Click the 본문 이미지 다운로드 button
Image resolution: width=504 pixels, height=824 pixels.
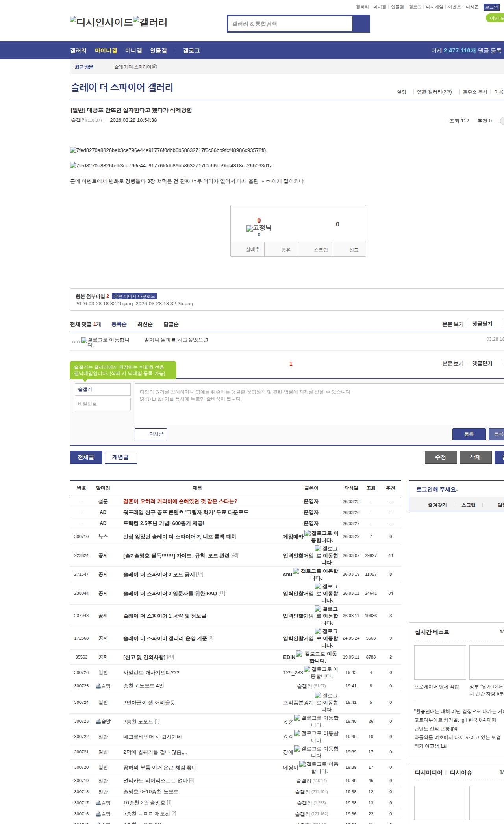134,296
